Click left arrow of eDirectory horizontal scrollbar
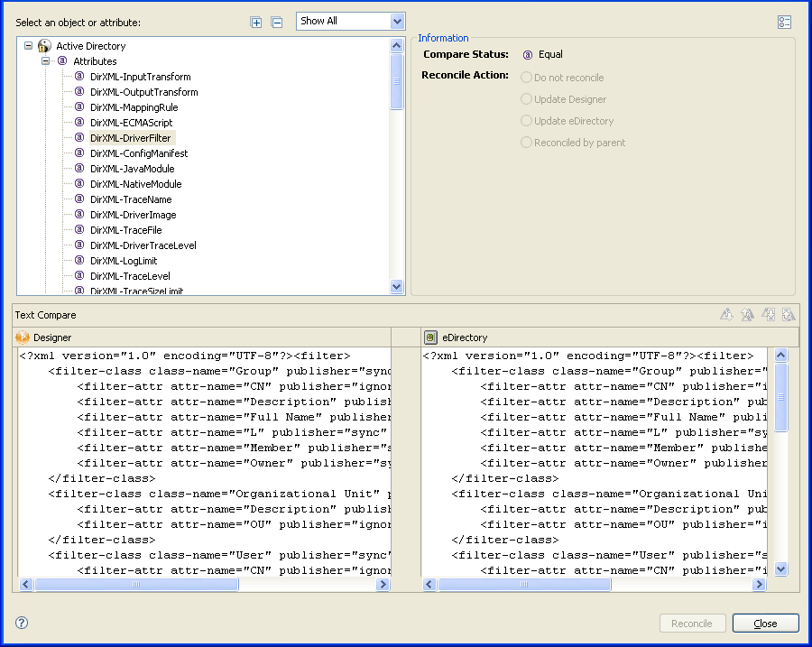This screenshot has height=647, width=812. [x=429, y=585]
